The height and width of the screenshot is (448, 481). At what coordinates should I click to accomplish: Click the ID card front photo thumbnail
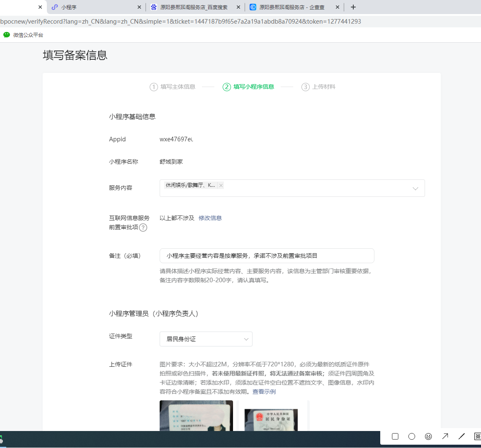(196, 416)
